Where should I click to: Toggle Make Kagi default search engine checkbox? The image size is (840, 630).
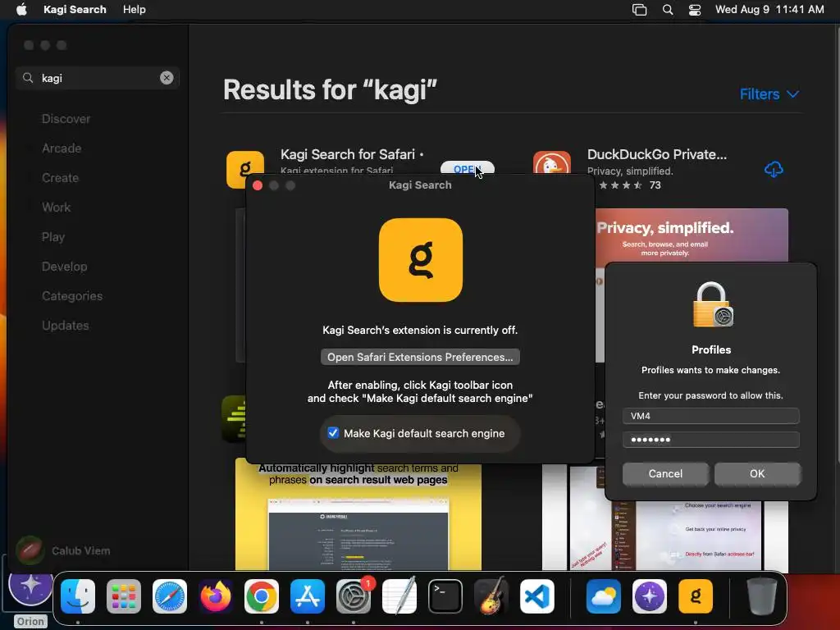pos(333,433)
